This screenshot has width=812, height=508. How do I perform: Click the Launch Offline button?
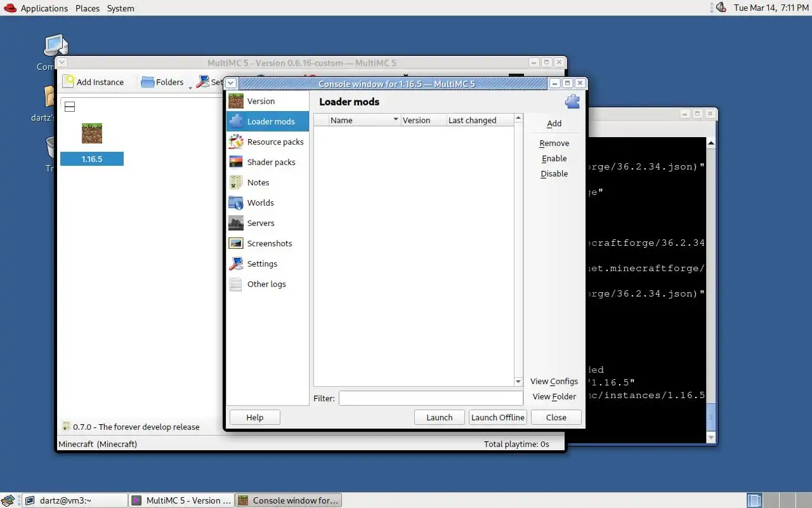tap(498, 417)
